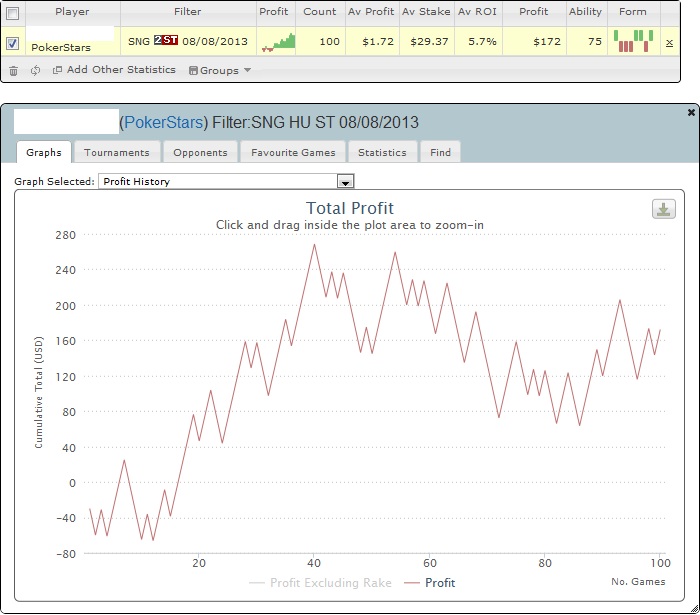Select the $1.72 Av Profit value
The image size is (700, 615).
(378, 42)
